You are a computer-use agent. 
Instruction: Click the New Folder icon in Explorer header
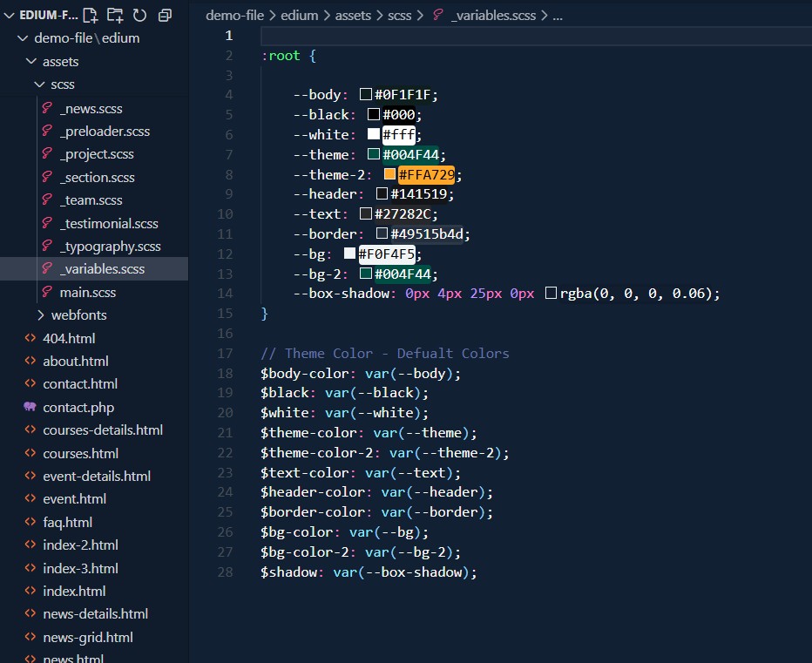point(115,16)
